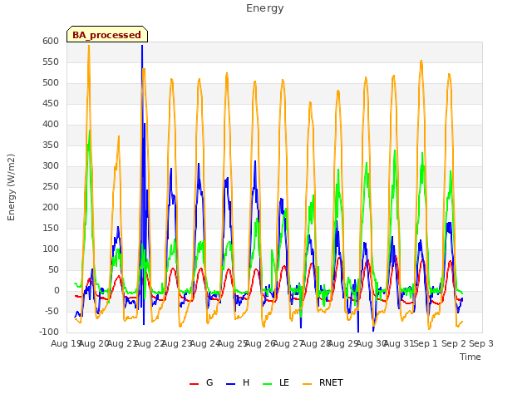This screenshot has height=399, width=532.
Task: Click the 0 y-axis tick label
Action: [x=57, y=290]
